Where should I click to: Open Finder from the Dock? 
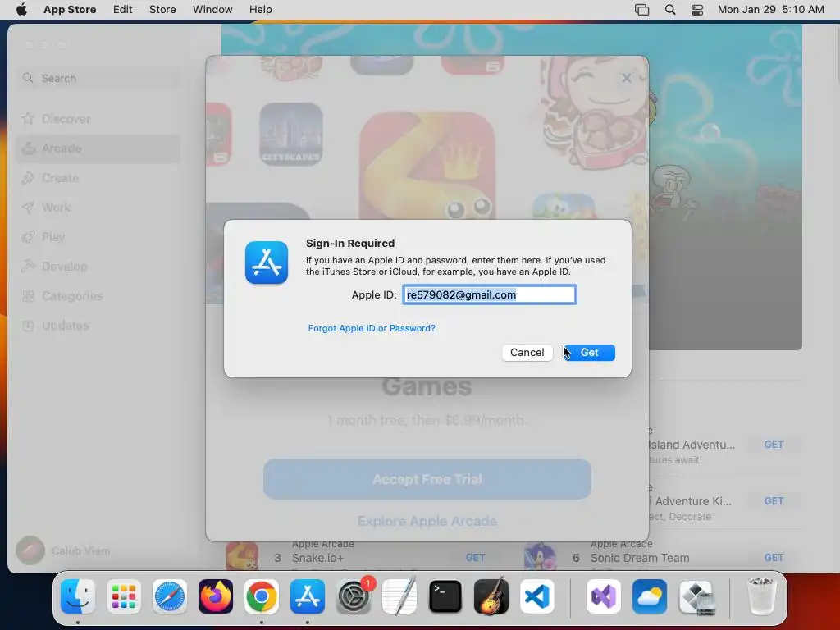click(78, 596)
